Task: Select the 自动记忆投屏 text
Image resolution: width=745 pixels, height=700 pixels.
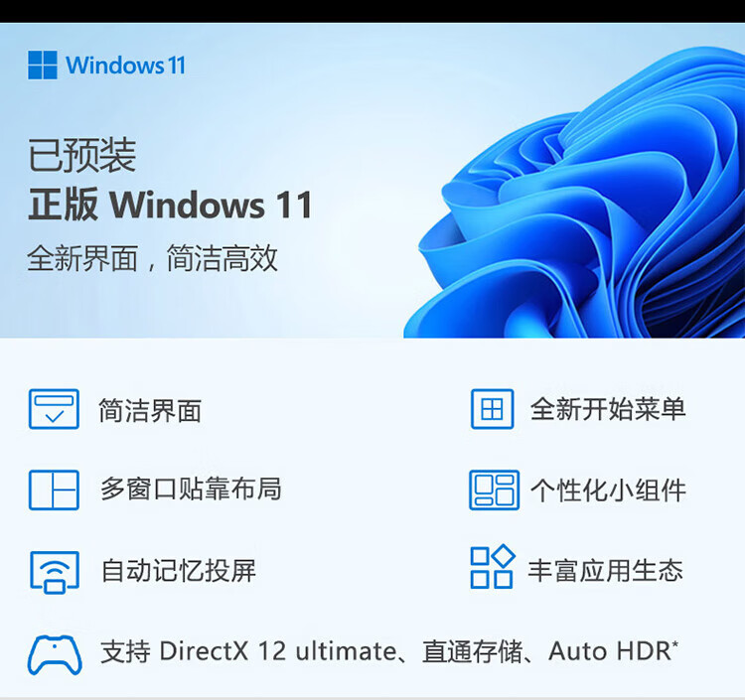Action: tap(179, 570)
